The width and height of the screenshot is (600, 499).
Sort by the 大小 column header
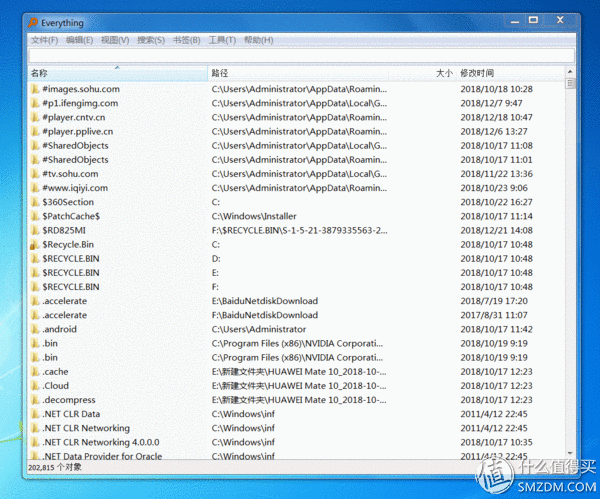pyautogui.click(x=422, y=73)
